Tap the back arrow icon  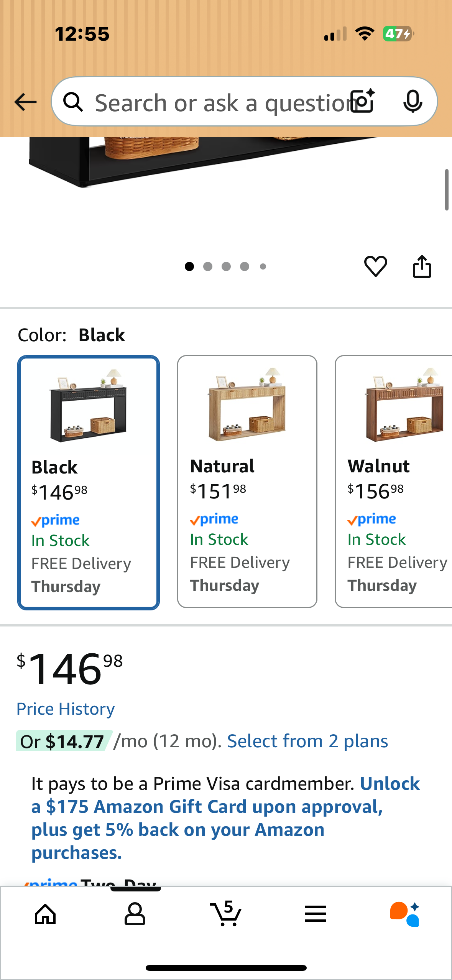(25, 102)
